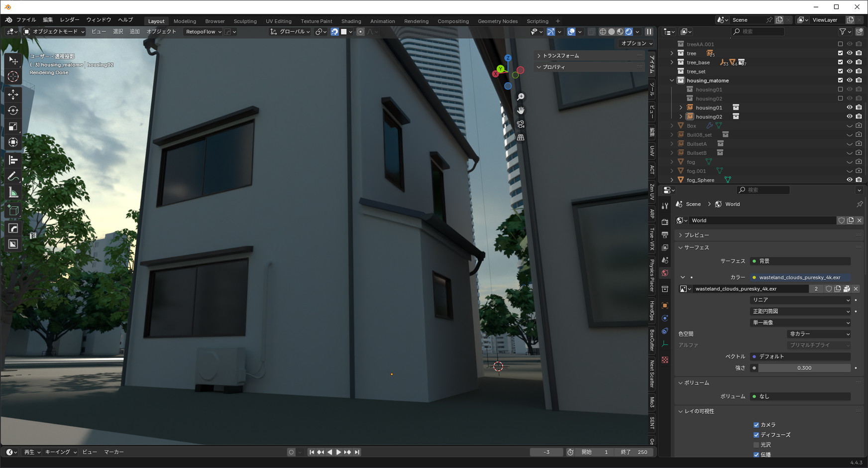Click the viewport zoom magnifier icon
This screenshot has width=868, height=468.
521,97
